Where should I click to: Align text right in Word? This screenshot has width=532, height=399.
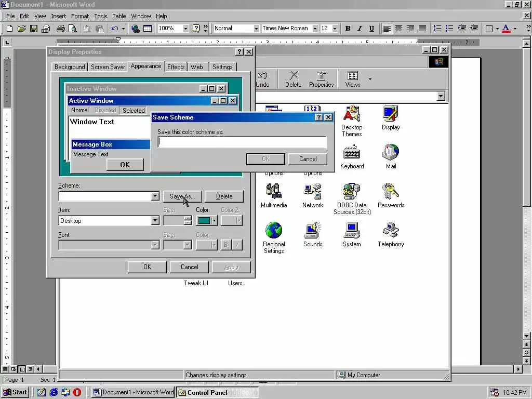pos(410,29)
